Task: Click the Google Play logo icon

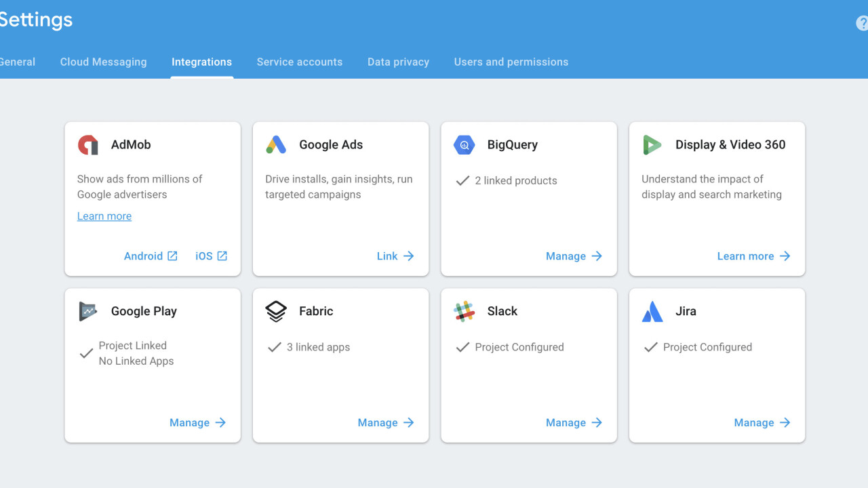Action: click(x=88, y=312)
